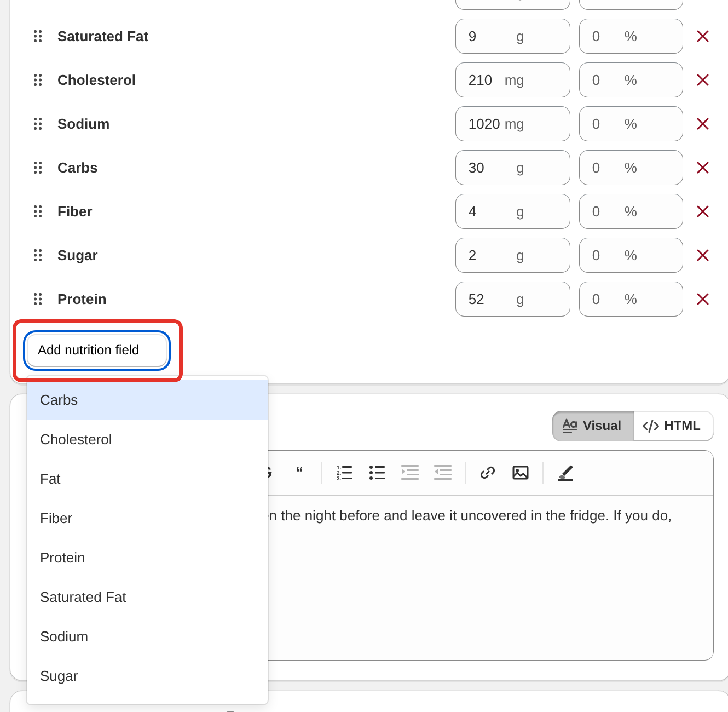
Task: Click the Sodium row drag handle
Action: 38,124
